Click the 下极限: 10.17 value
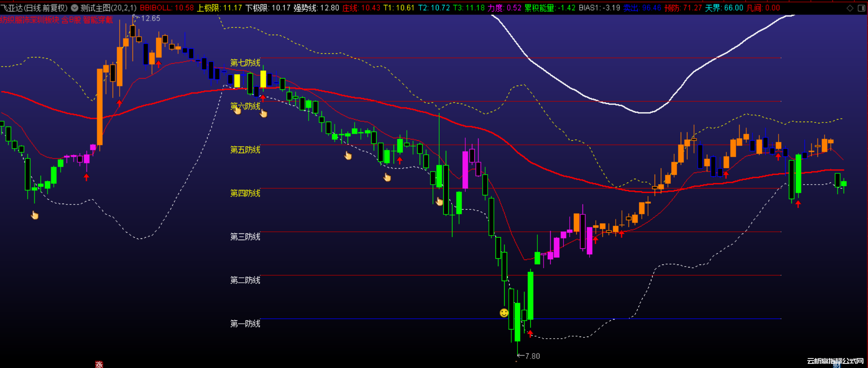The height and width of the screenshot is (368, 868). coord(268,8)
